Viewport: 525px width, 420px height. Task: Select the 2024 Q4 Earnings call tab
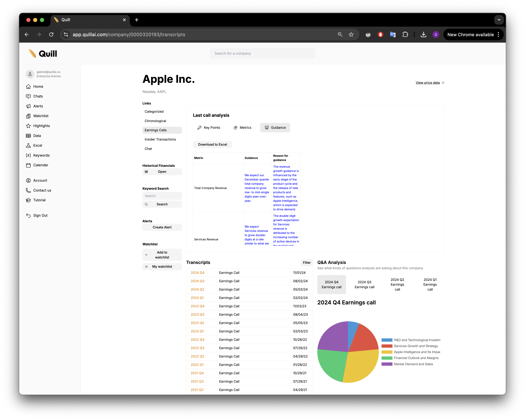pyautogui.click(x=331, y=284)
